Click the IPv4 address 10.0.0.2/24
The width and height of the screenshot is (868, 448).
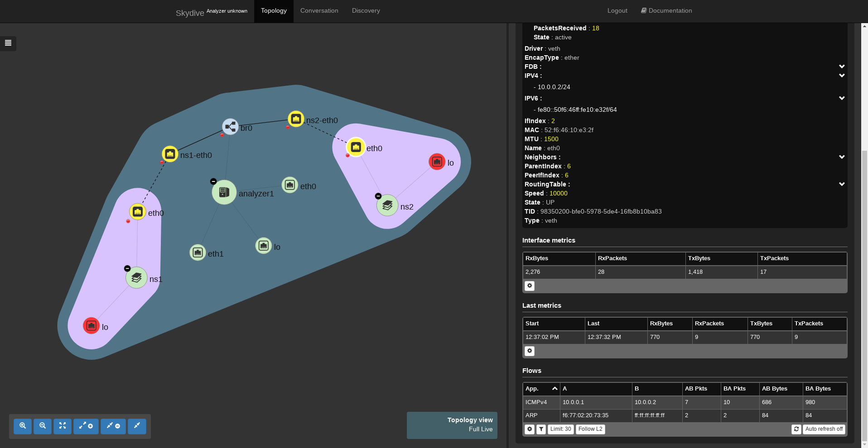click(x=554, y=87)
